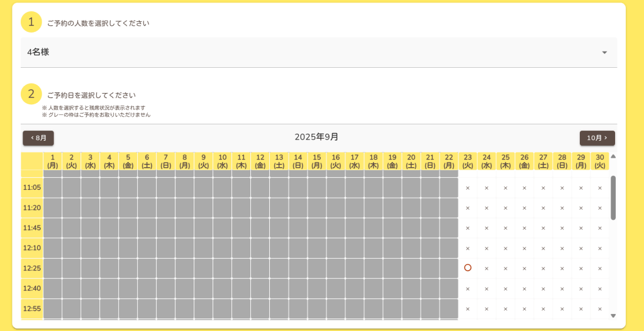644x331 pixels.
Task: Go to previous month with 8月 button
Action: click(38, 138)
